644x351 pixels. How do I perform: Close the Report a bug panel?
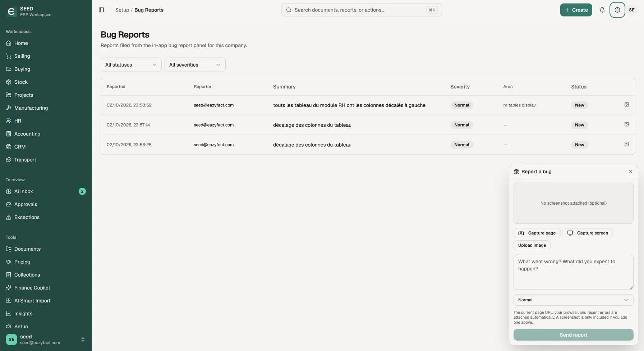(631, 172)
